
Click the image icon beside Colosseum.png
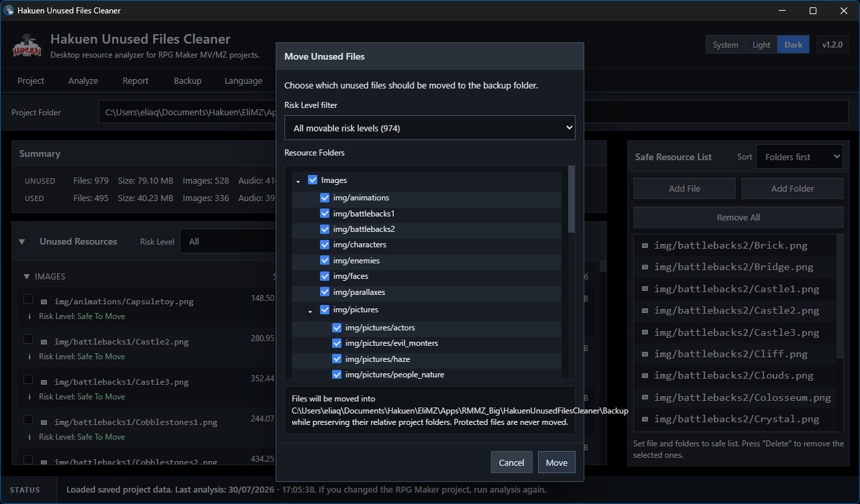tap(645, 397)
